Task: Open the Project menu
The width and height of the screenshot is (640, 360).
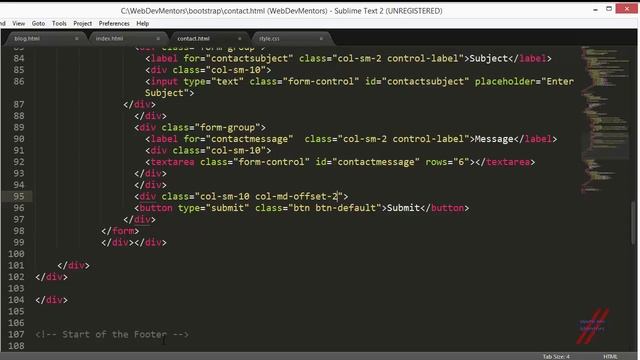Action: [82, 24]
